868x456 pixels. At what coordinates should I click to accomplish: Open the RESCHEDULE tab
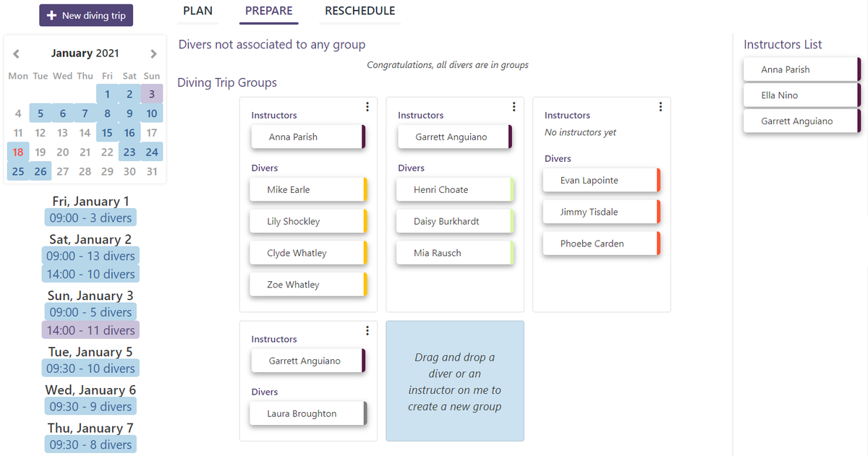pos(360,11)
